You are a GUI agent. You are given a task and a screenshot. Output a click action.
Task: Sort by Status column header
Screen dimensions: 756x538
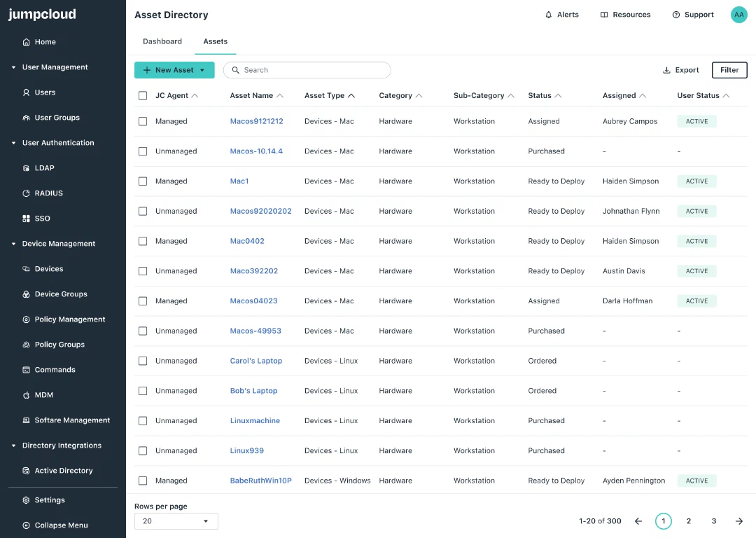[545, 95]
